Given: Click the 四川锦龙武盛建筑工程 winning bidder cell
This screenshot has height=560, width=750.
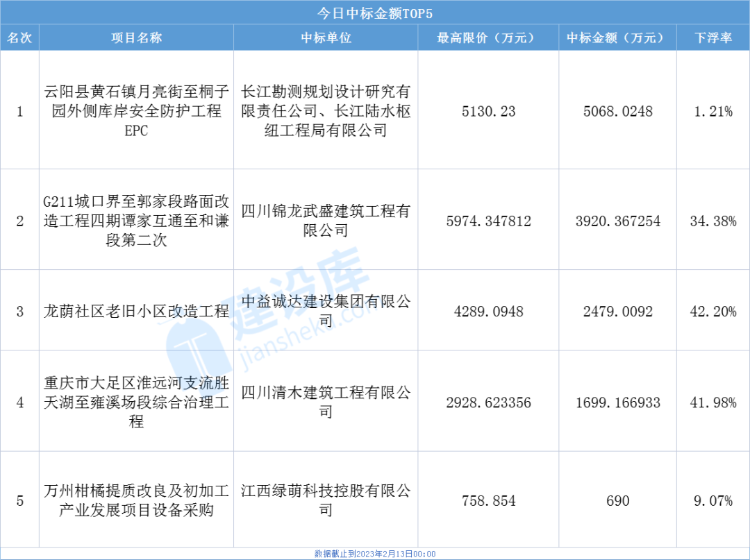Looking at the screenshot, I should click(326, 220).
